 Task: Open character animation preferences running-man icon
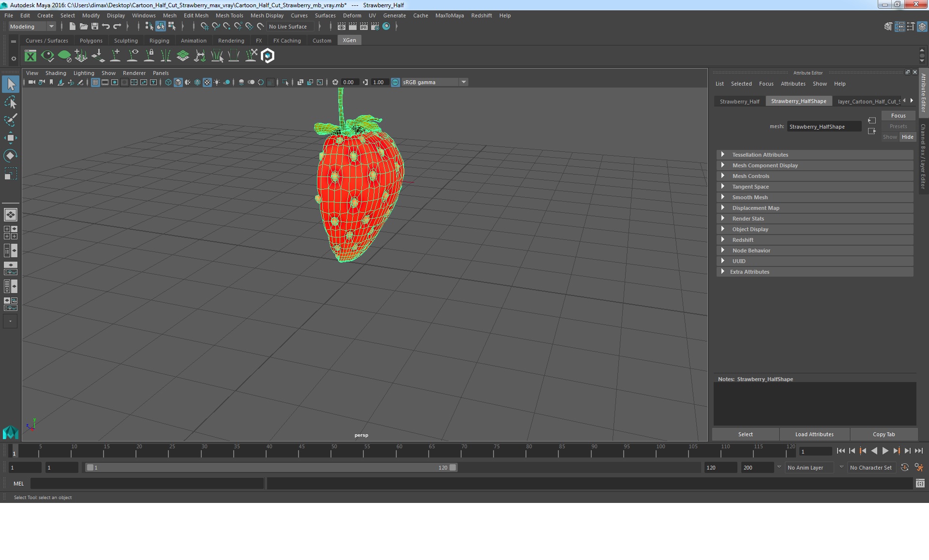(x=919, y=468)
